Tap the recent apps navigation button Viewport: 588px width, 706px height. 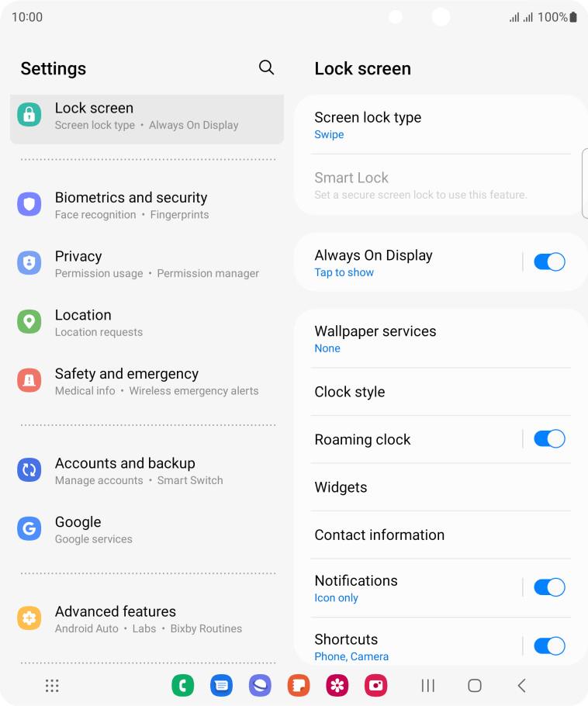pos(427,685)
